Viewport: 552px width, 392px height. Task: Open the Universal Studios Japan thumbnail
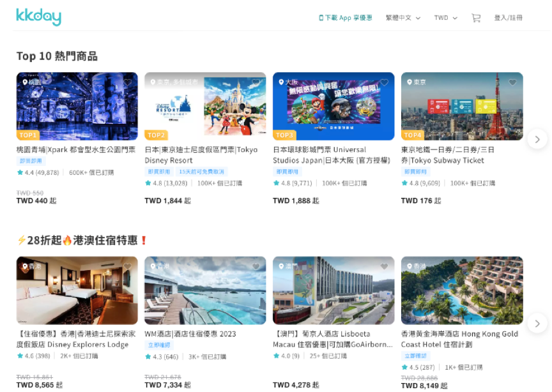pos(333,106)
